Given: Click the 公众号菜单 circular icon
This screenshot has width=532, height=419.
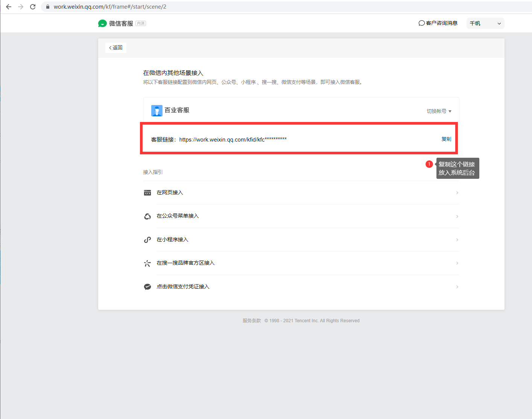Looking at the screenshot, I should tap(147, 216).
